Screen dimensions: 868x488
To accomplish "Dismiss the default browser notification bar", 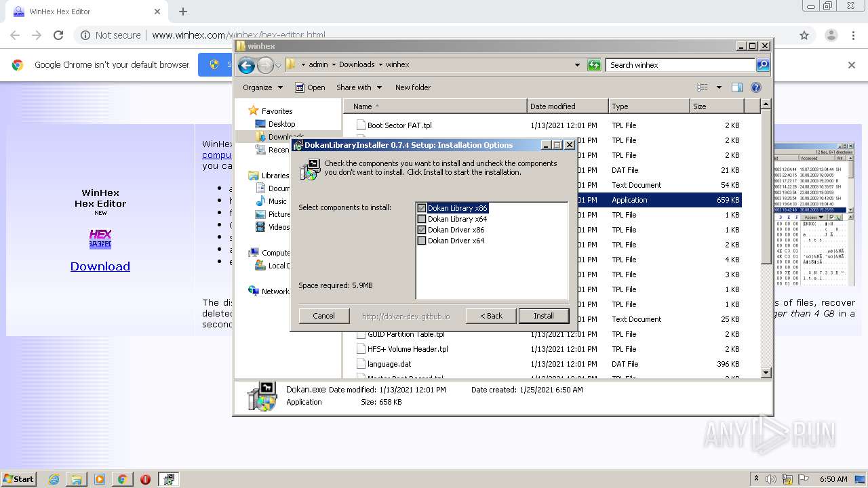I will [x=852, y=65].
